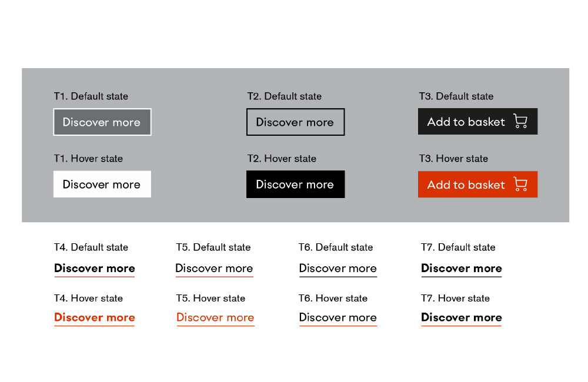Open the T5 default Discover more link

[214, 269]
